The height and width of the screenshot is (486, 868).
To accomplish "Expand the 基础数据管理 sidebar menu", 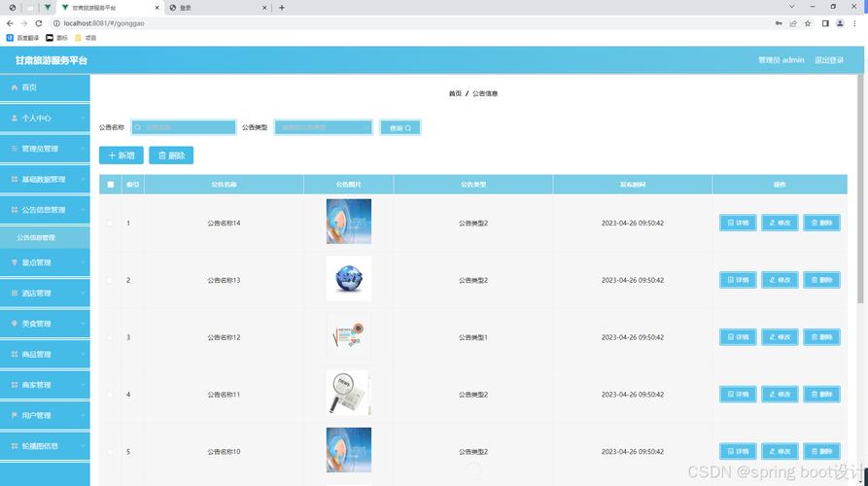I will pos(45,179).
